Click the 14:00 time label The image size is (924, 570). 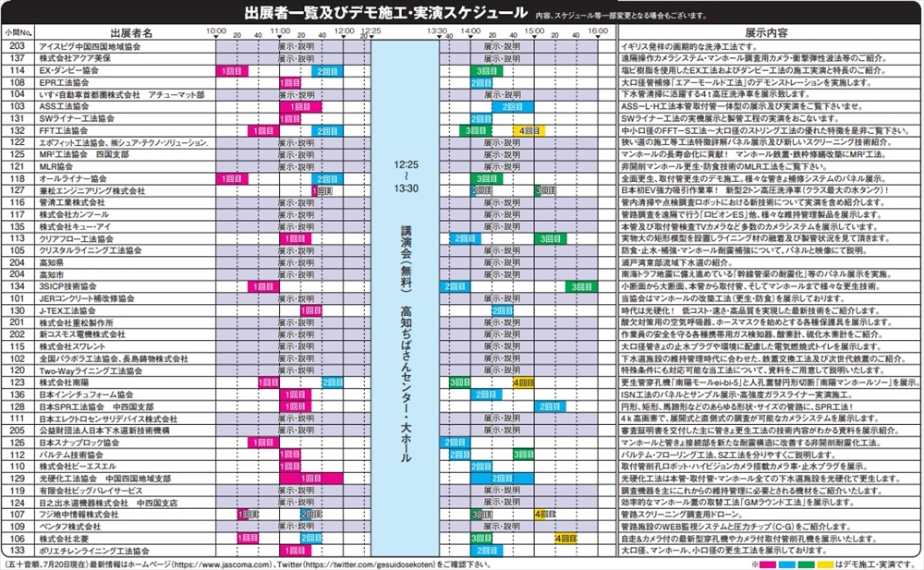pos(471,30)
